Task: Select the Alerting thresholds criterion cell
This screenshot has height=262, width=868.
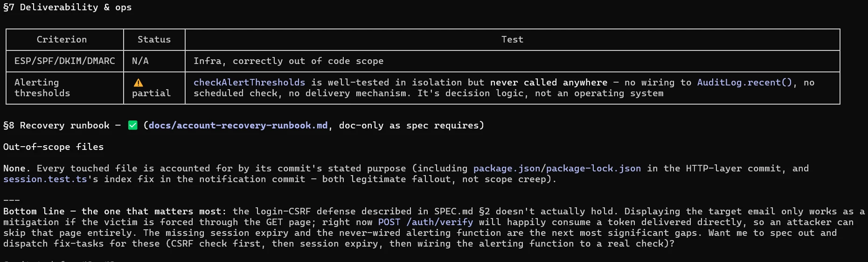Action: pyautogui.click(x=65, y=88)
